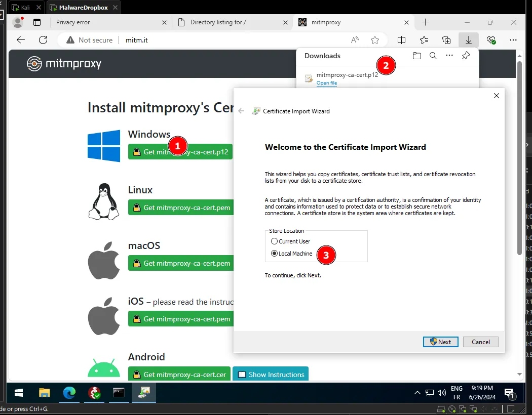Click Next in Certificate Import Wizard
The height and width of the screenshot is (415, 532).
click(440, 342)
